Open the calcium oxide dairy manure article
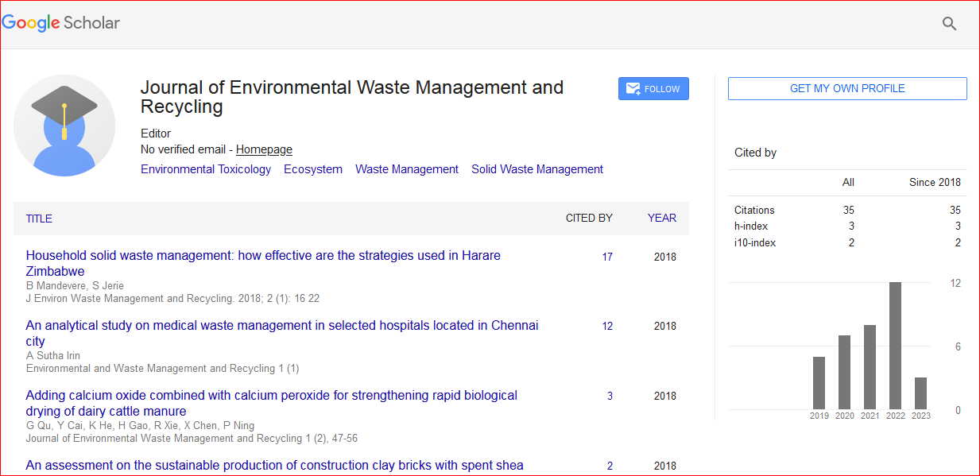Screen dimensions: 980x476 coord(271,396)
